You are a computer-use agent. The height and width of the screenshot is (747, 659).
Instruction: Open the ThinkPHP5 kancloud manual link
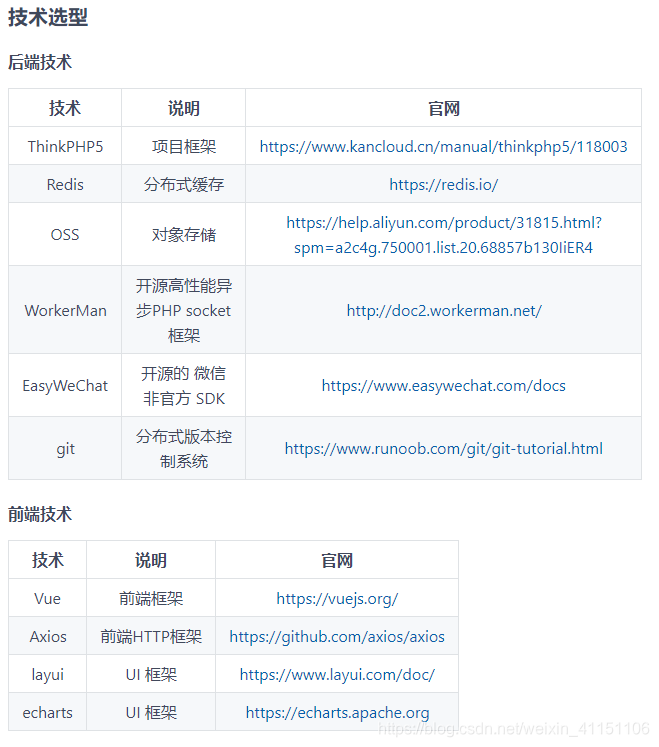[x=443, y=147]
